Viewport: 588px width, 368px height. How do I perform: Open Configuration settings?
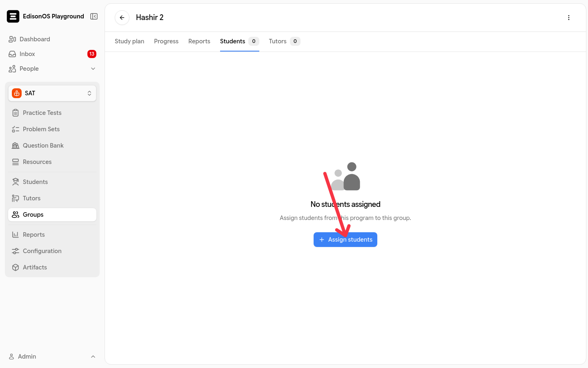click(x=52, y=251)
